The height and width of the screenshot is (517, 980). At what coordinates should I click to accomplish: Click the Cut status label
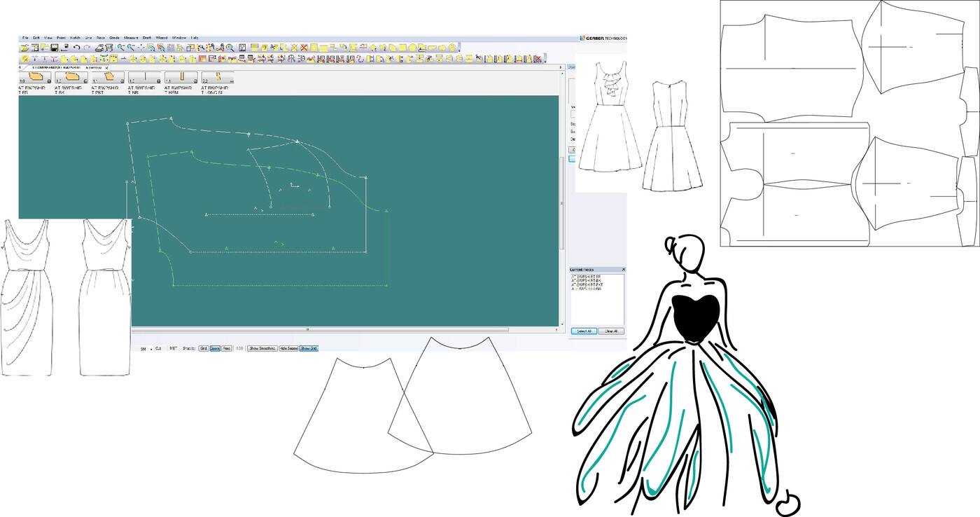tap(158, 348)
